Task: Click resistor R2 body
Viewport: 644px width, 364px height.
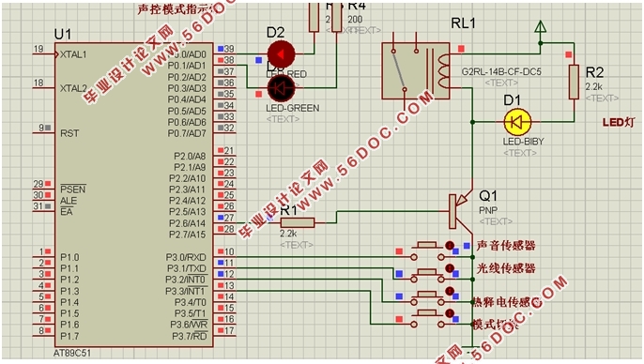Action: pyautogui.click(x=574, y=82)
